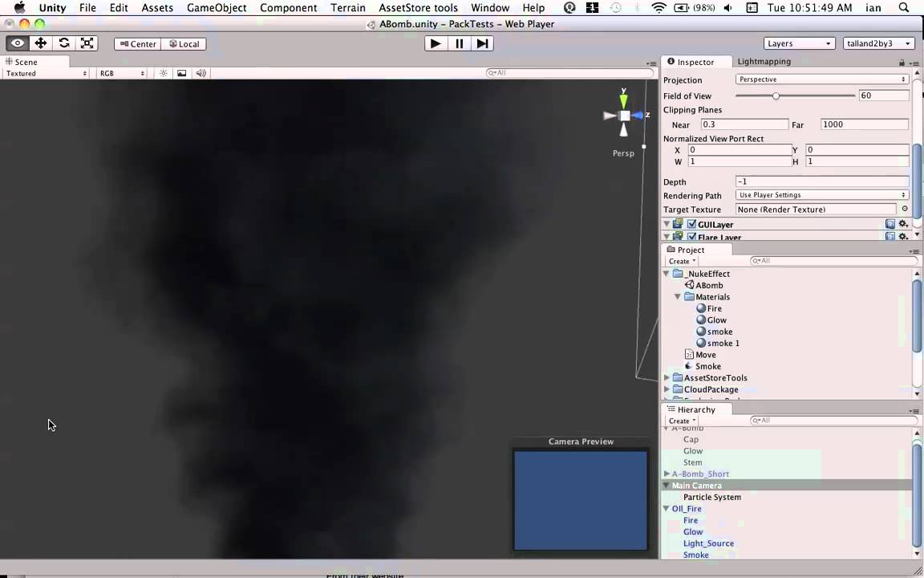Open the GUILayer settings gear
The width and height of the screenshot is (924, 578).
click(x=903, y=224)
